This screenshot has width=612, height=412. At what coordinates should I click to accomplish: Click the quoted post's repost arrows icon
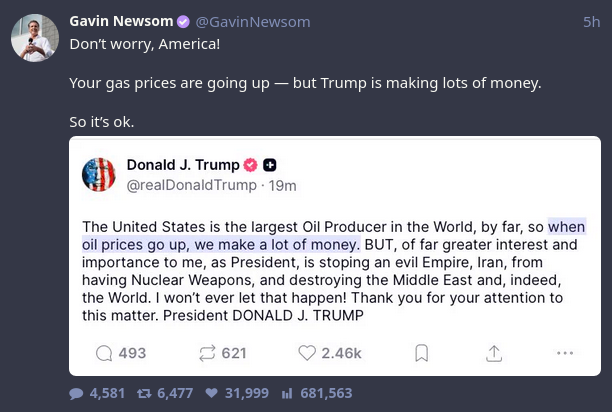pos(207,353)
